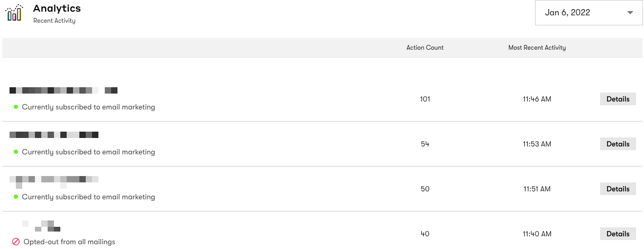The width and height of the screenshot is (644, 249).
Task: Open Details for the 54 actions row
Action: 618,144
